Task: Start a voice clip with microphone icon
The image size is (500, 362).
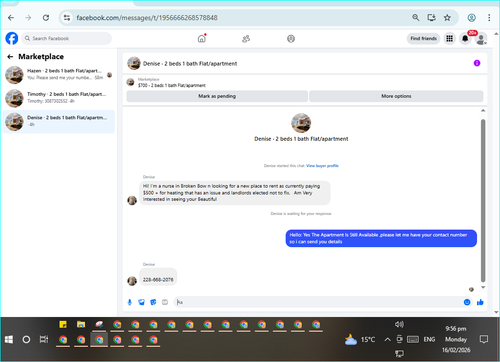Action: pos(130,302)
